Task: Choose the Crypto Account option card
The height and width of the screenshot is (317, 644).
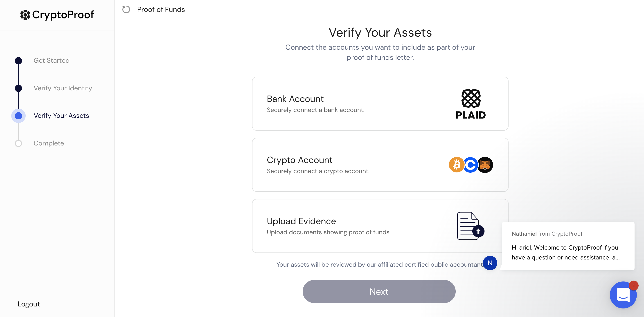Action: coord(350,165)
